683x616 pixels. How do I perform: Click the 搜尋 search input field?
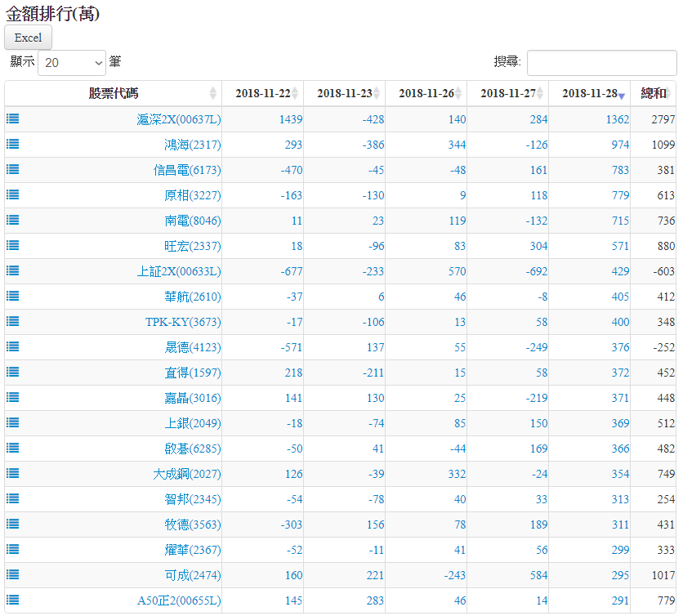pyautogui.click(x=601, y=62)
